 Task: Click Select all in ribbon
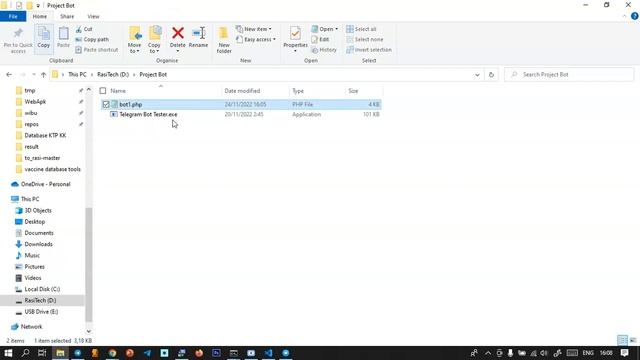click(361, 29)
